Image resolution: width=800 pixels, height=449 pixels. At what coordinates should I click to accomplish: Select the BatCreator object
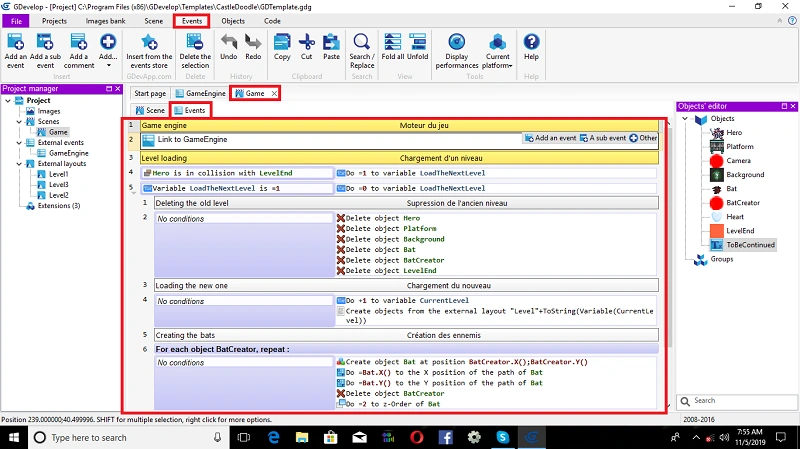(743, 203)
